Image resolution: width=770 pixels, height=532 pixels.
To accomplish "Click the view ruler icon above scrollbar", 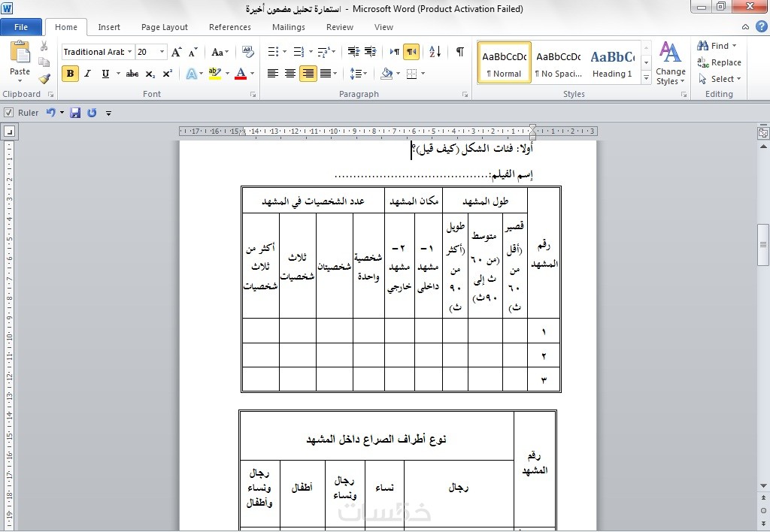I will tap(763, 132).
